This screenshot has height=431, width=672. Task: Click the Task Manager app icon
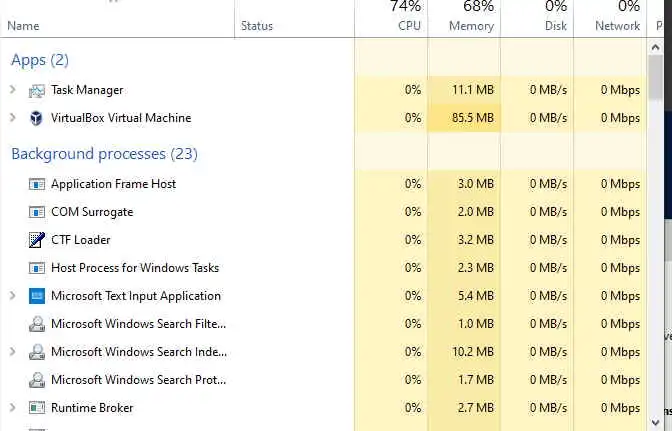pyautogui.click(x=37, y=90)
